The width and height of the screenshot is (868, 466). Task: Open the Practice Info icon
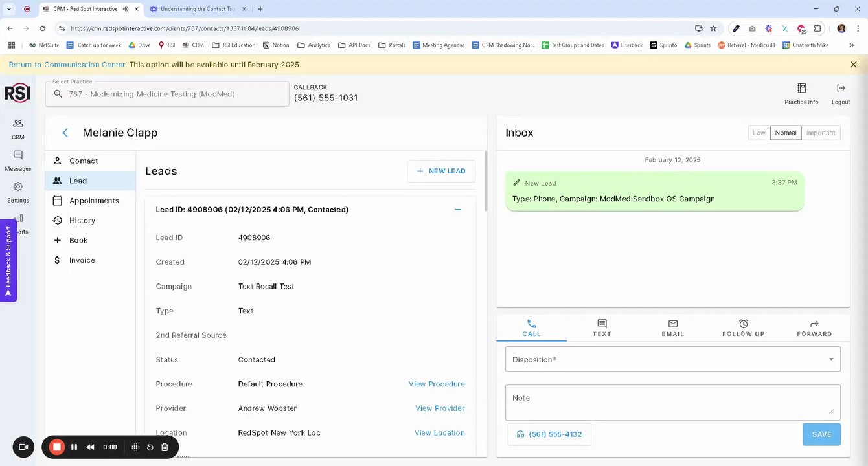coord(801,89)
